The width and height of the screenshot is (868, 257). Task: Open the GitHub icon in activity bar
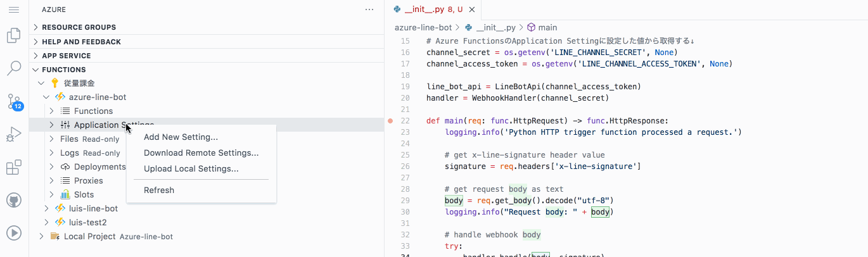[14, 201]
